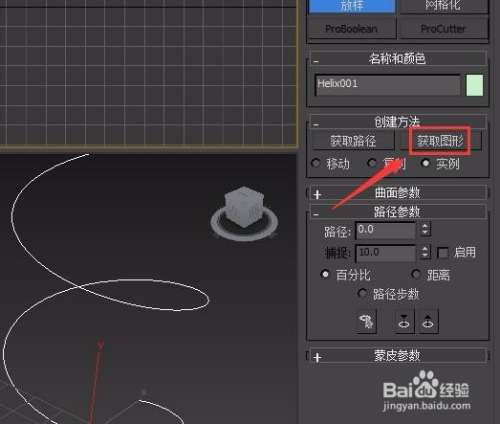Click the 路径 value field 0.0
The width and height of the screenshot is (500, 424).
point(386,230)
